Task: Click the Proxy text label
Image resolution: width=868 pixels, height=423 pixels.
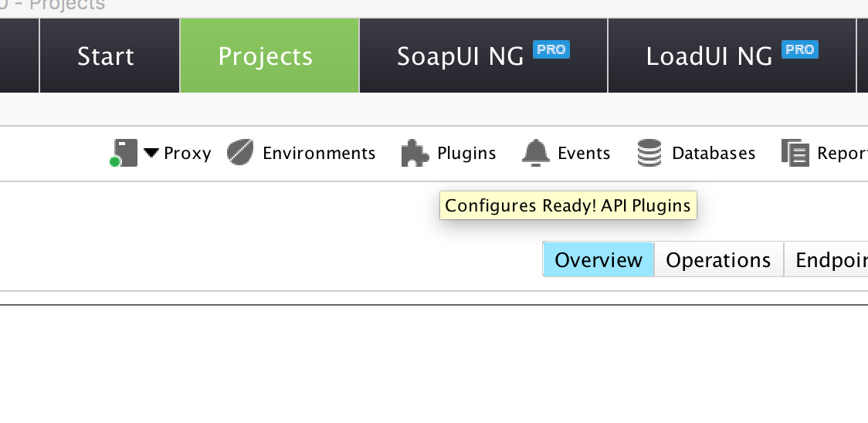Action: [x=188, y=154]
